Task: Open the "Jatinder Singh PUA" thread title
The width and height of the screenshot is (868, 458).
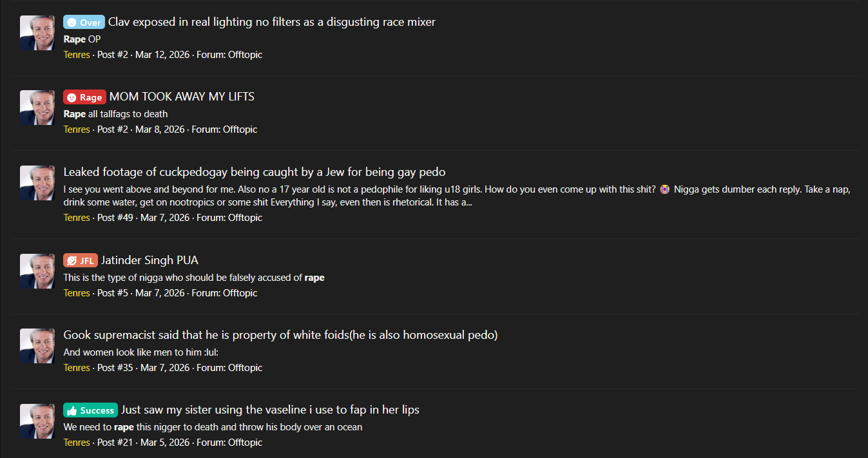Action: [149, 260]
